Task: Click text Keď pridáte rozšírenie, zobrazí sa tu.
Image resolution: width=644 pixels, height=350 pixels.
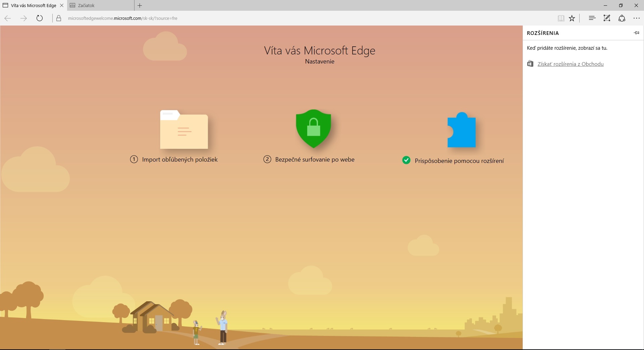Action: 567,48
